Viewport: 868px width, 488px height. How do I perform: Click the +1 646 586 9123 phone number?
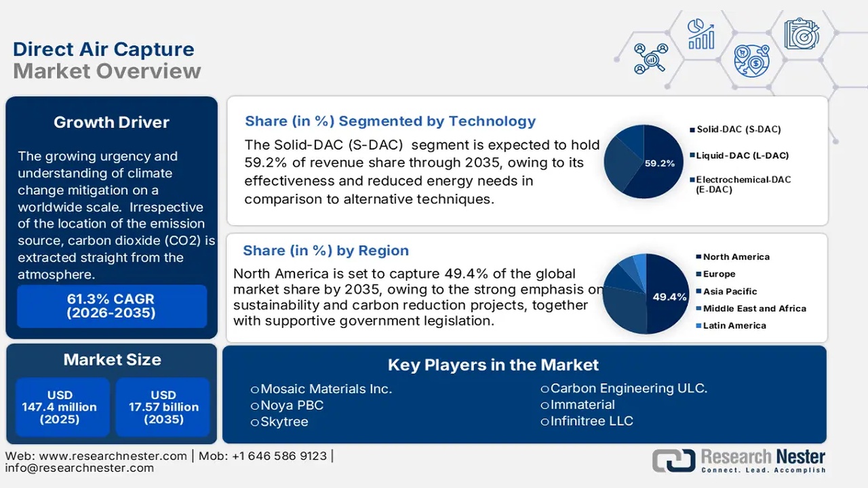279,455
